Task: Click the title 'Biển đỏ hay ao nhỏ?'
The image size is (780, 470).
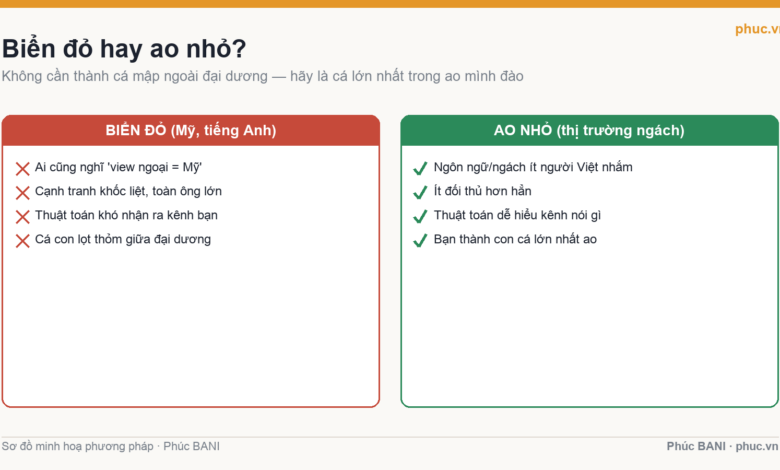Action: coord(124,49)
